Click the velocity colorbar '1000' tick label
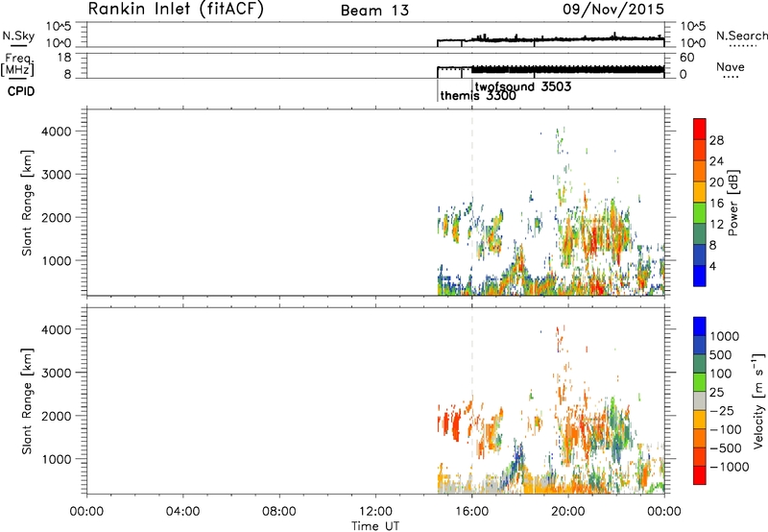The width and height of the screenshot is (768, 532). click(725, 336)
